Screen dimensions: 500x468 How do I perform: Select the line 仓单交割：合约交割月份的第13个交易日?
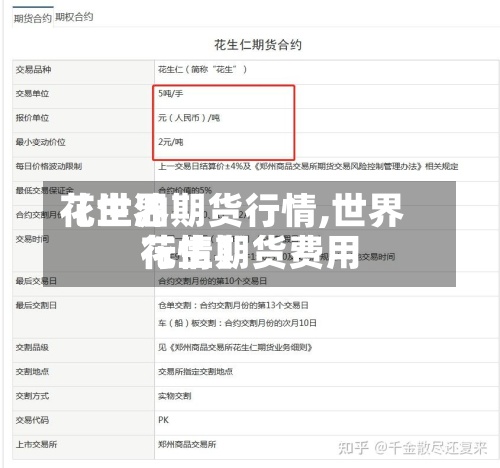pyautogui.click(x=233, y=305)
